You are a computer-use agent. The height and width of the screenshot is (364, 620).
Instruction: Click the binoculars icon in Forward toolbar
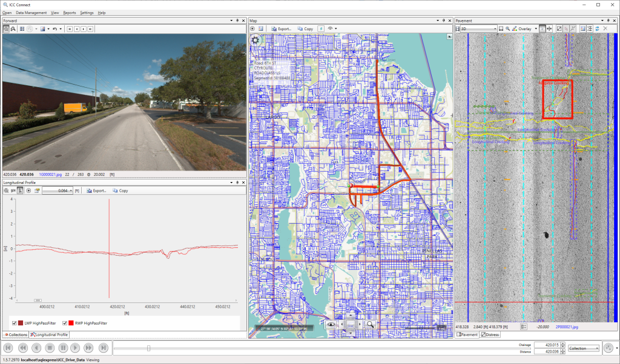13,28
